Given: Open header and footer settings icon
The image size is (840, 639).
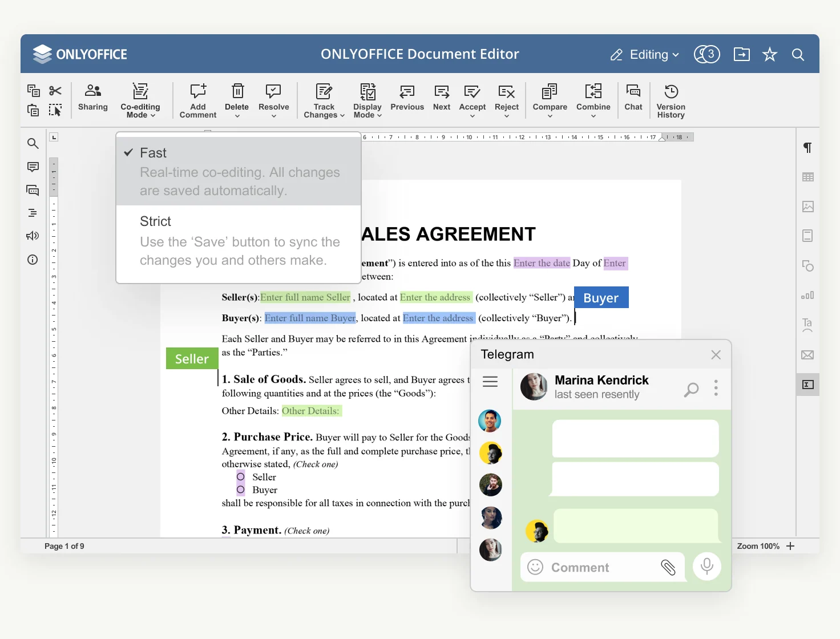Looking at the screenshot, I should coord(807,236).
